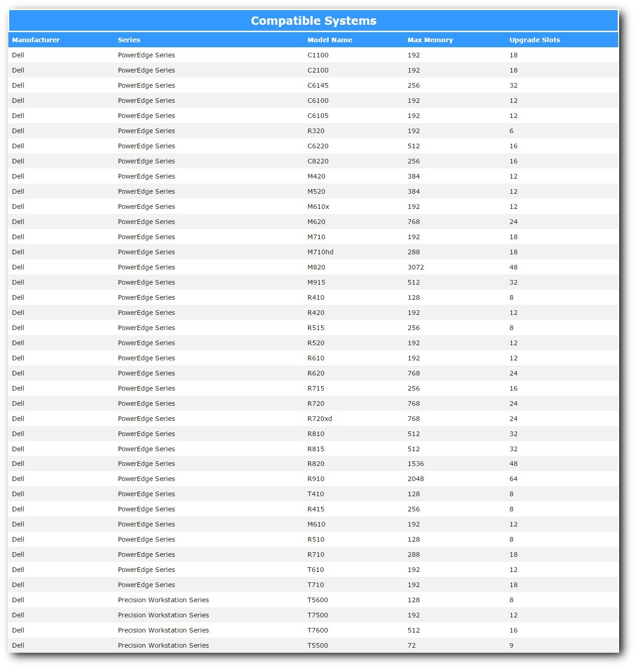643x672 pixels.
Task: Click upgrade slots 48 in R820 row
Action: pos(514,464)
